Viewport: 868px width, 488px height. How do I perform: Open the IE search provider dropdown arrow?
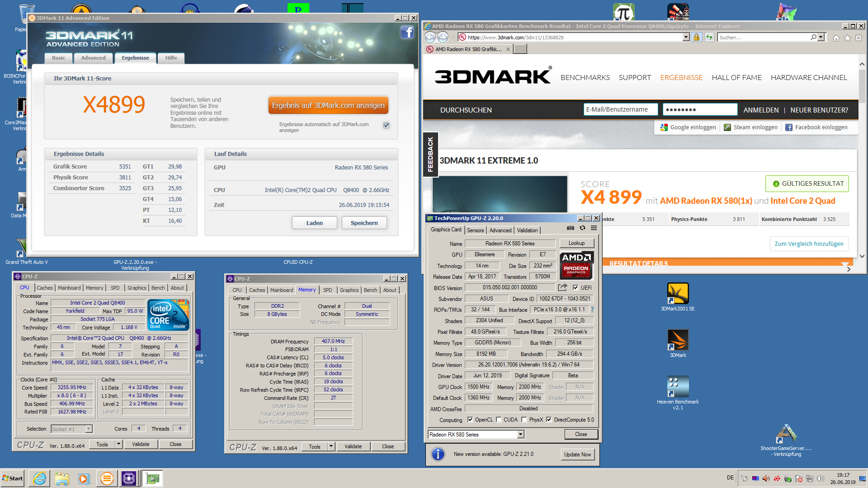tap(821, 38)
